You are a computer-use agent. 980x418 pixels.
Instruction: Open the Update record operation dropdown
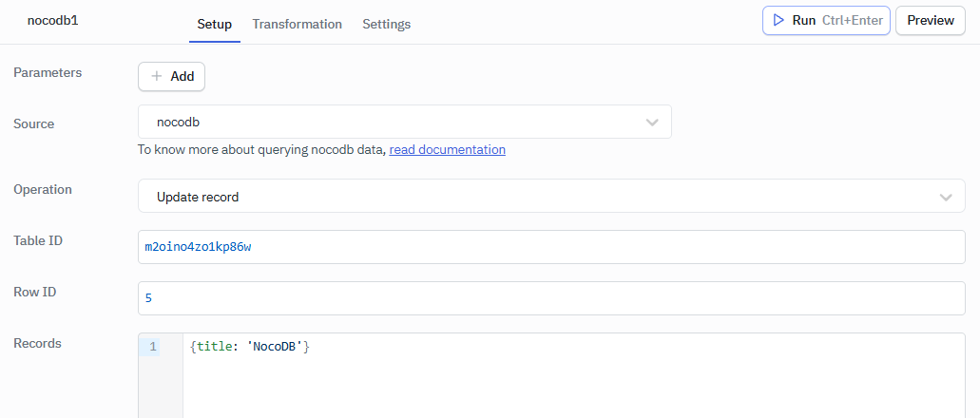tap(532, 197)
